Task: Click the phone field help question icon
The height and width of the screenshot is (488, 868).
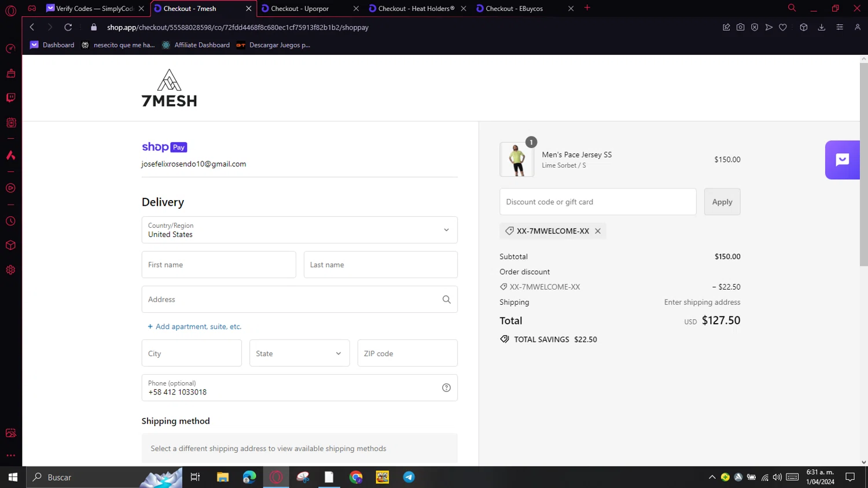Action: (446, 388)
